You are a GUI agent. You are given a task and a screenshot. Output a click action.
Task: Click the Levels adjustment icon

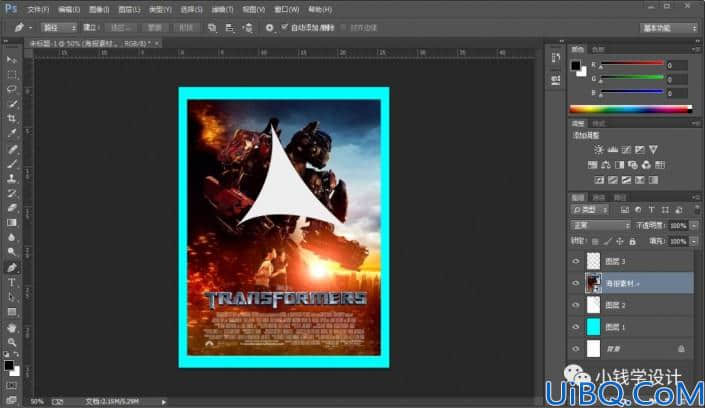(x=612, y=149)
